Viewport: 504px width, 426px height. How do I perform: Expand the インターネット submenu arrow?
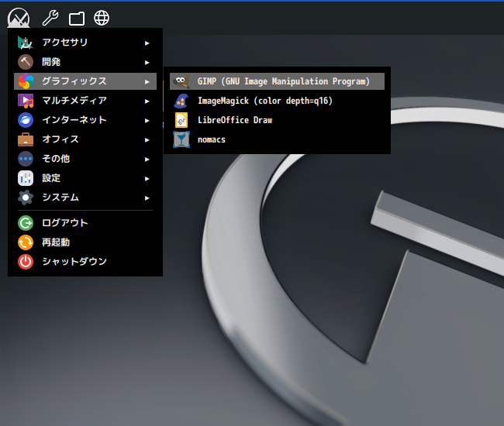[x=147, y=120]
